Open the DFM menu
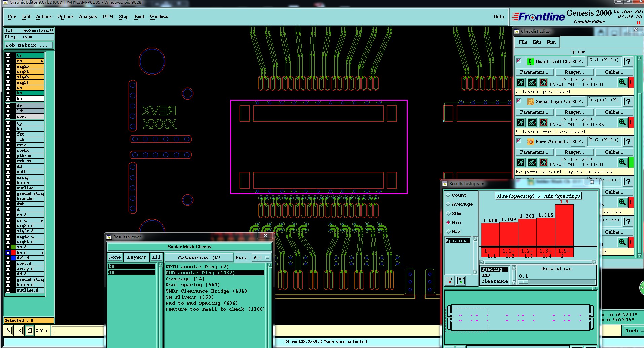The width and height of the screenshot is (644, 348). point(108,16)
